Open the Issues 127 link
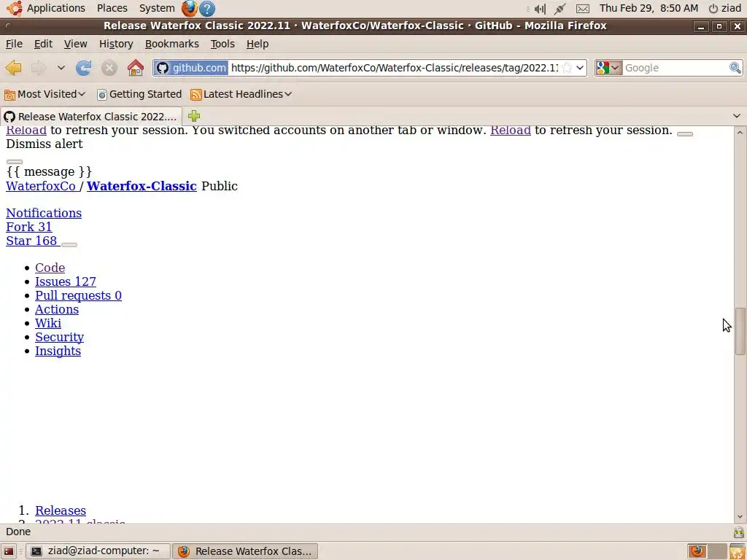The width and height of the screenshot is (747, 560). click(x=65, y=281)
